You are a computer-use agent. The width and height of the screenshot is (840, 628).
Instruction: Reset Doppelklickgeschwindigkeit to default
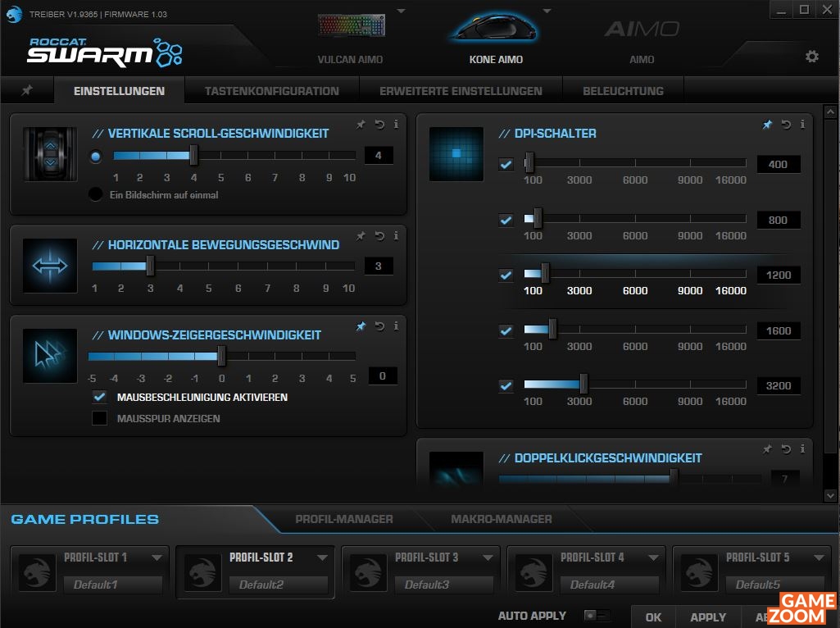(x=786, y=449)
